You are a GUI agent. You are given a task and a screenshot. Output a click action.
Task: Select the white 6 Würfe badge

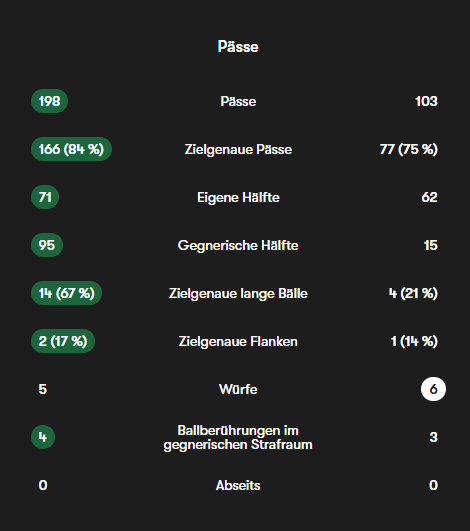click(x=433, y=389)
